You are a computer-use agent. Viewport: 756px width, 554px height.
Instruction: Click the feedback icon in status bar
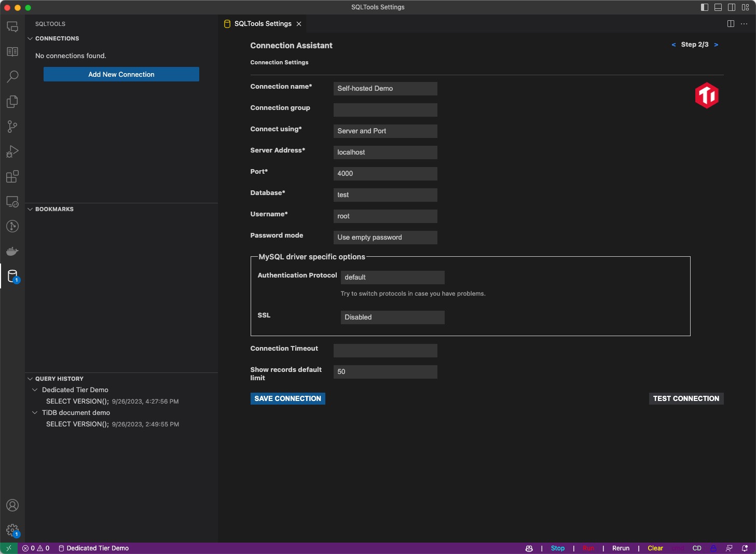pyautogui.click(x=729, y=548)
